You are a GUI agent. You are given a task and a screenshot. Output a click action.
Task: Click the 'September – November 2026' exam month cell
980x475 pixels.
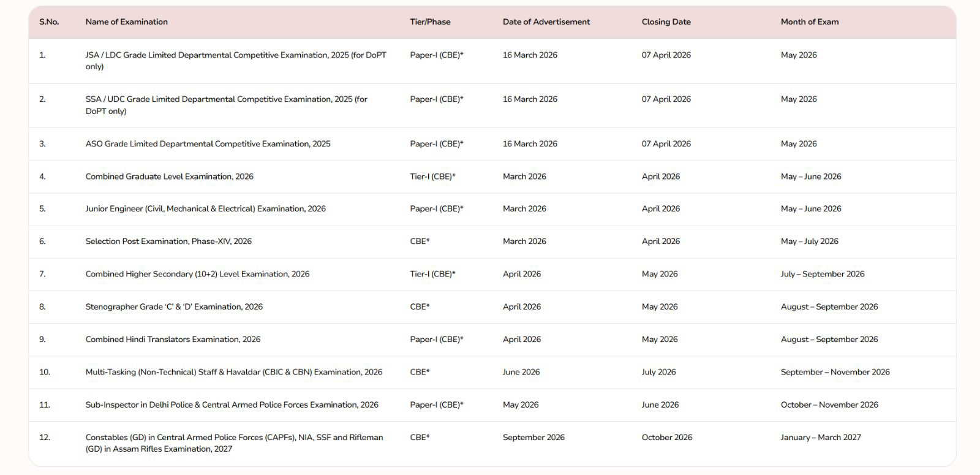click(x=835, y=372)
